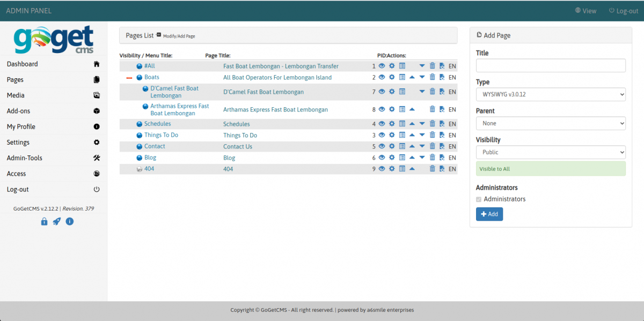Open settings gear for the Schedules page
This screenshot has width=644, height=321.
(392, 124)
